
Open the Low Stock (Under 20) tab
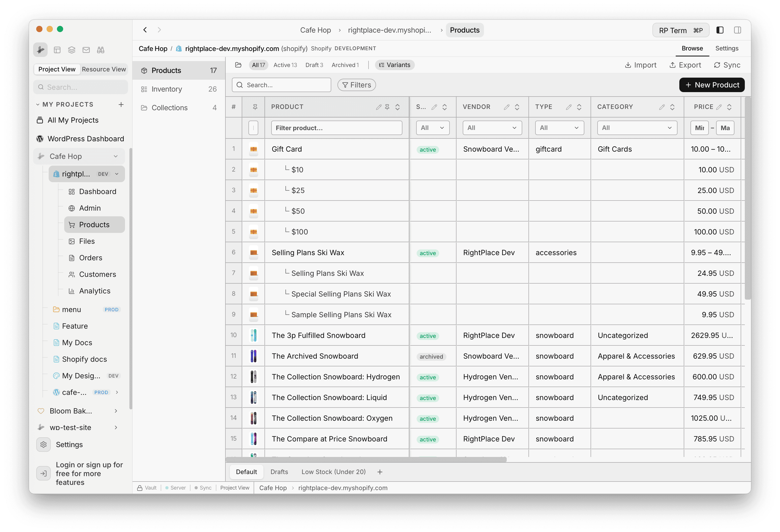333,472
